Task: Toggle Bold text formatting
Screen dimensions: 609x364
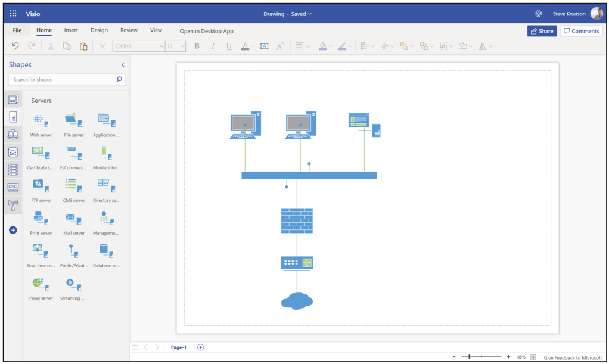Action: click(197, 46)
